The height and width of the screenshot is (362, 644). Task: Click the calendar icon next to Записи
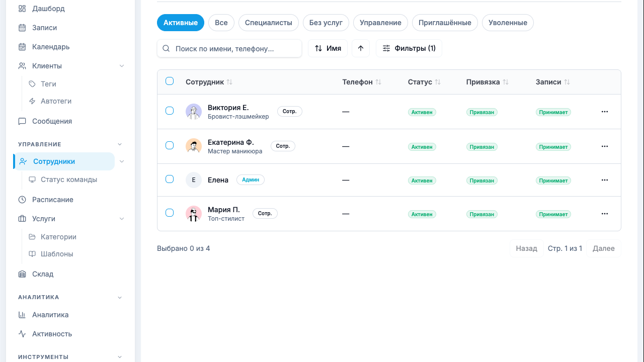click(x=22, y=28)
